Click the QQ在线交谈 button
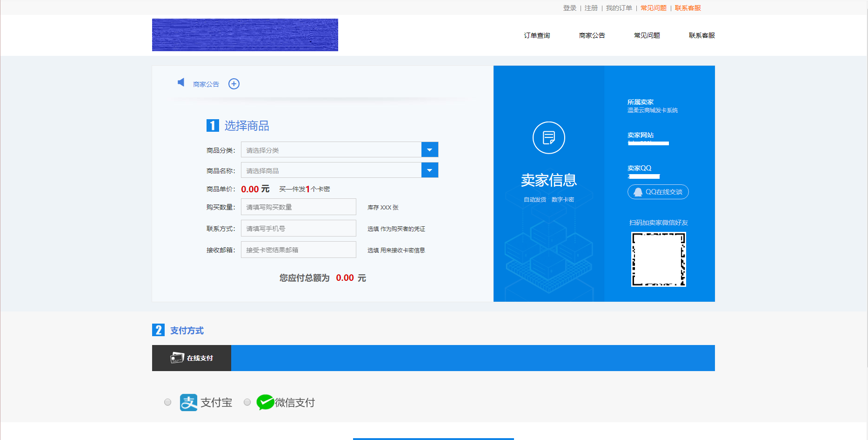Viewport: 868px width, 440px height. (658, 191)
